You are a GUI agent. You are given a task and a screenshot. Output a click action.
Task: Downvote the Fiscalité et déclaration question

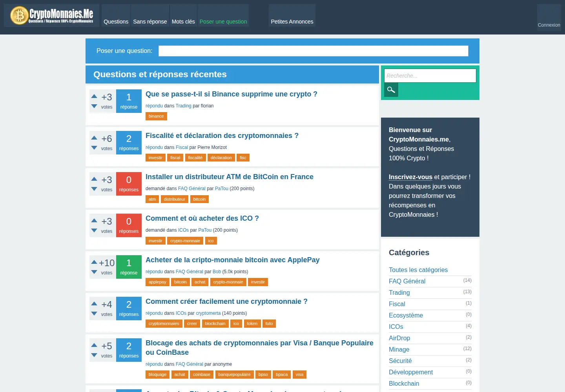pos(94,148)
